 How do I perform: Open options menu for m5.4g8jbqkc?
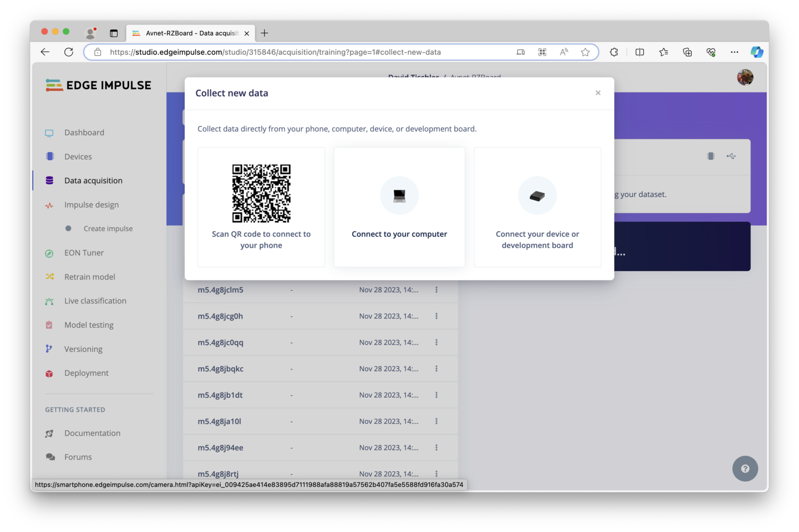[436, 369]
